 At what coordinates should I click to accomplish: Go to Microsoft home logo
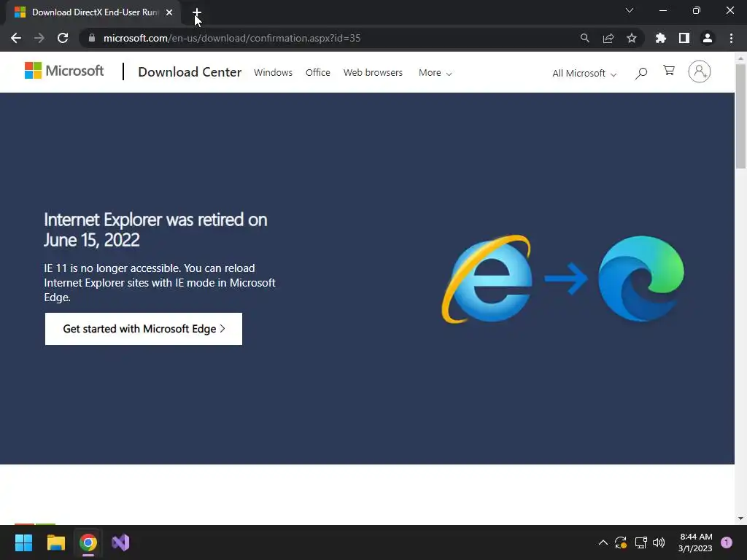point(64,71)
